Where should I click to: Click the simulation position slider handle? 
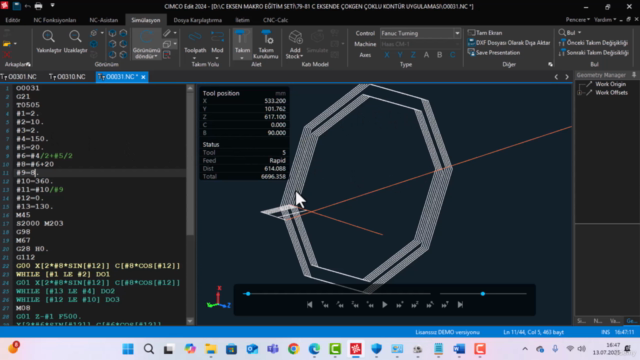247,293
